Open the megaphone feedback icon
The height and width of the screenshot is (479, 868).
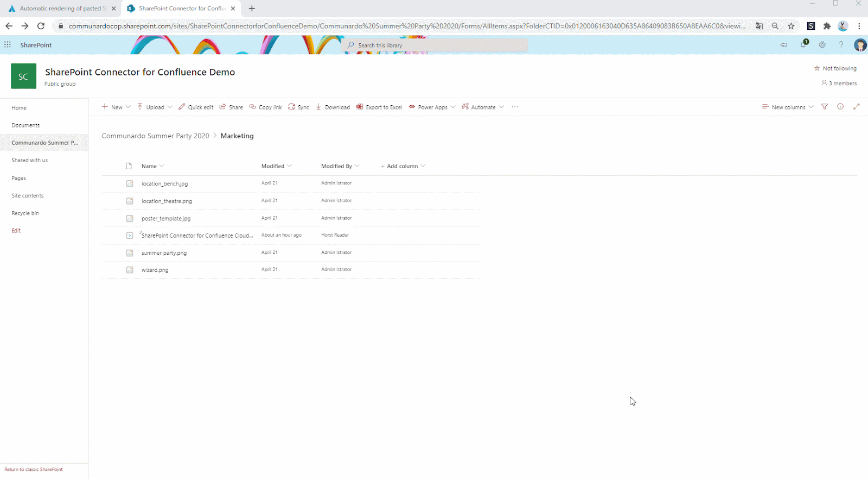784,45
